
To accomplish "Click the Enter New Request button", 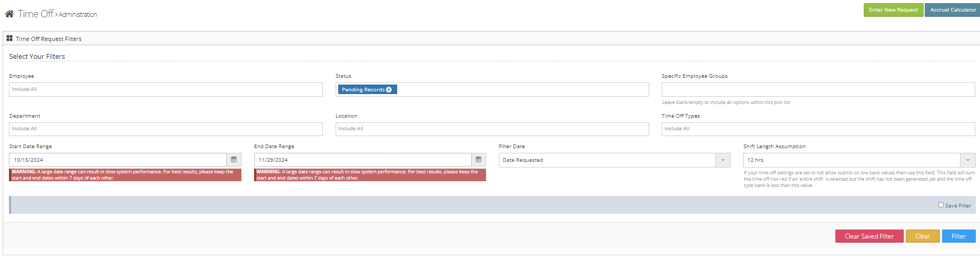I will pyautogui.click(x=893, y=10).
